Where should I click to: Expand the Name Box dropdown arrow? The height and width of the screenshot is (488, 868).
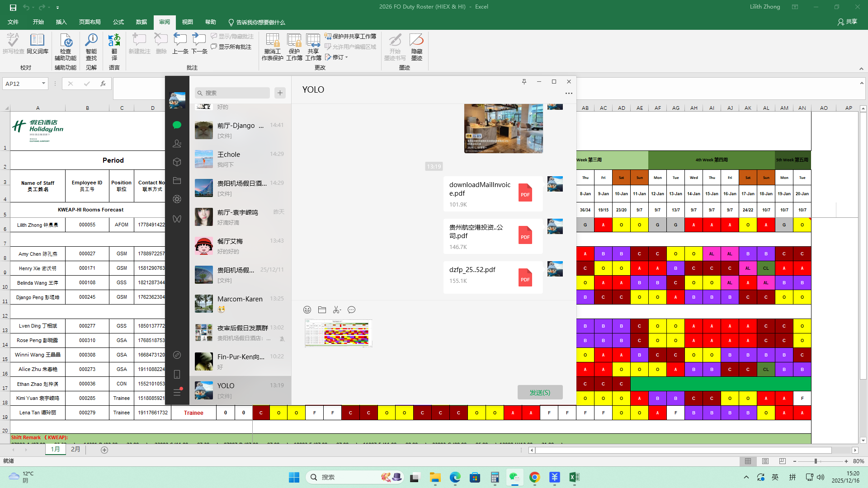pyautogui.click(x=43, y=84)
